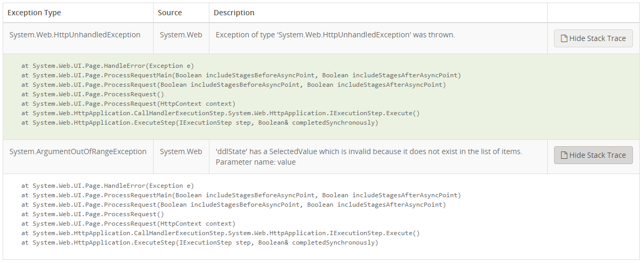Click file icon in HttpUnhandledException's Hide Stack Trace button
This screenshot has width=644, height=263.
click(x=564, y=38)
